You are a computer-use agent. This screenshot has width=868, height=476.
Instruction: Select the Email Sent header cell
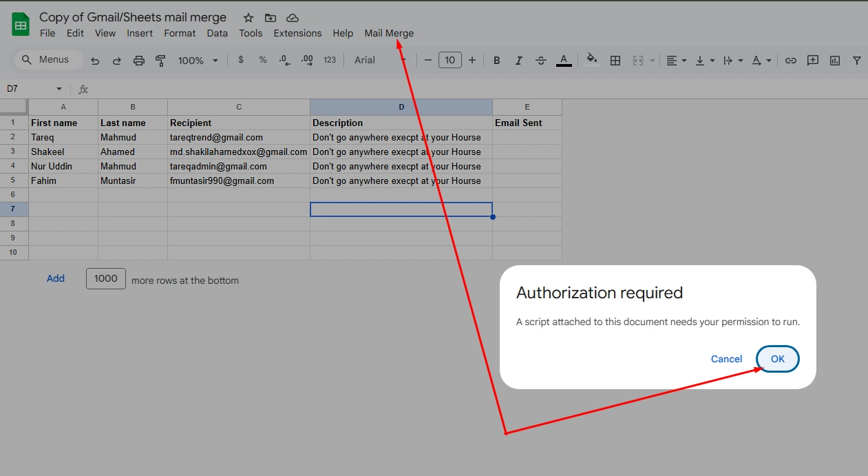click(x=527, y=123)
